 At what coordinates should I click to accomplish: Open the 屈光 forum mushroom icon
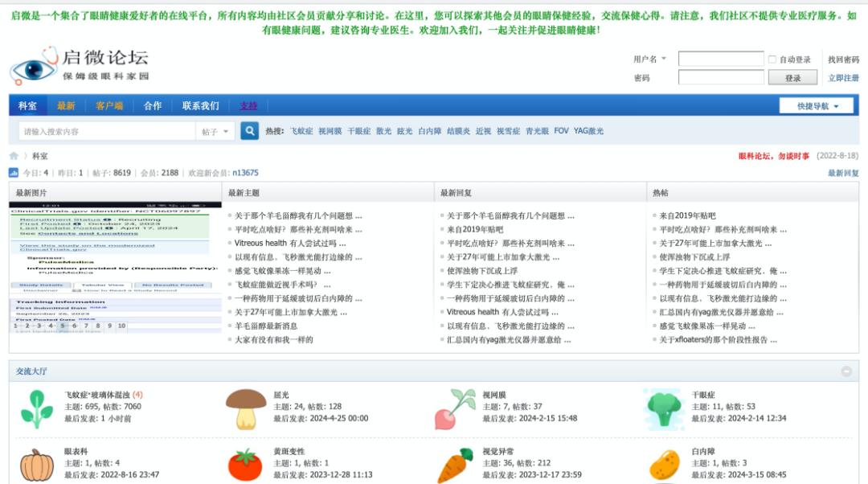pos(246,408)
